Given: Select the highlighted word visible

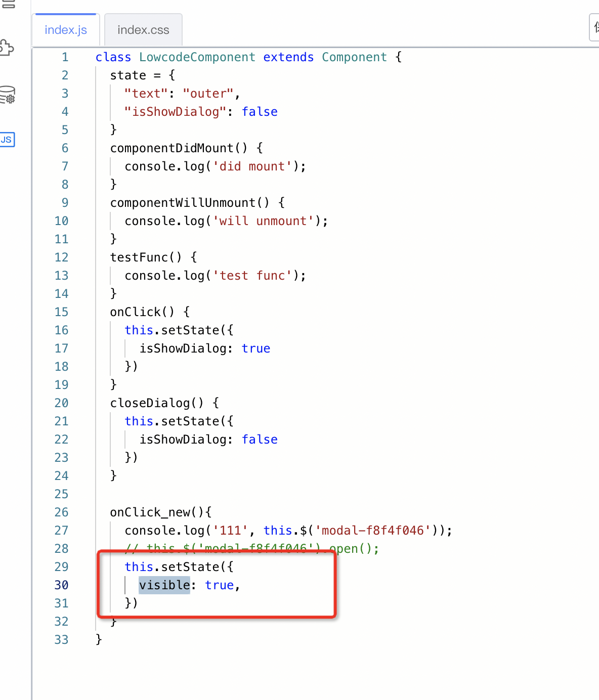Looking at the screenshot, I should click(x=164, y=585).
